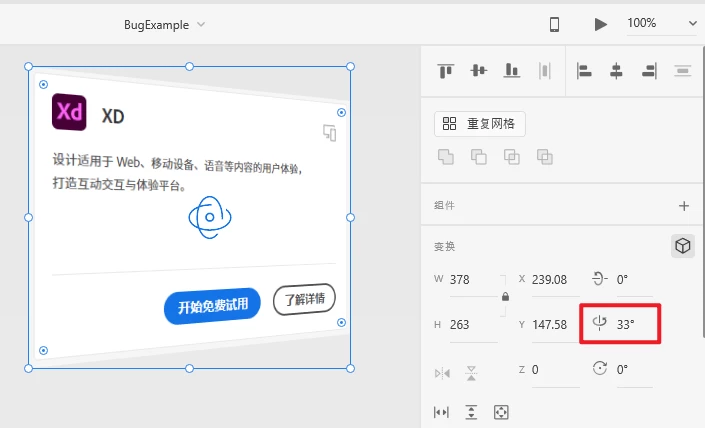Image resolution: width=705 pixels, height=428 pixels.
Task: Open the mobile device preview icon
Action: (x=554, y=24)
